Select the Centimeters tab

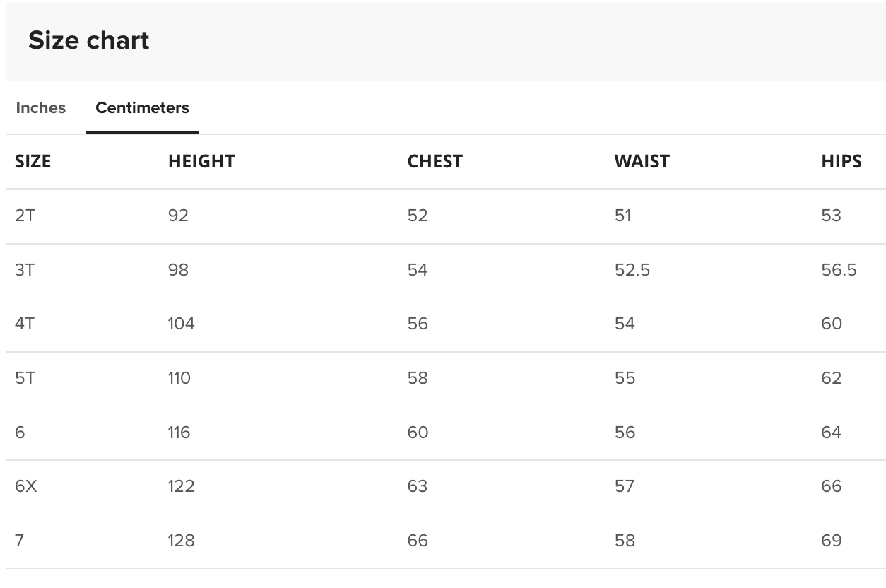click(143, 108)
